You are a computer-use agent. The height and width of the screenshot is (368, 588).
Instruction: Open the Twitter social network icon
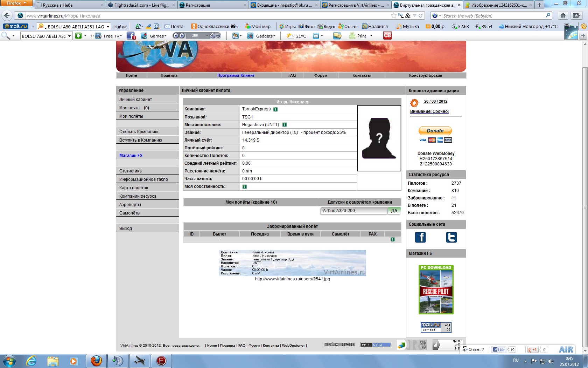(451, 237)
